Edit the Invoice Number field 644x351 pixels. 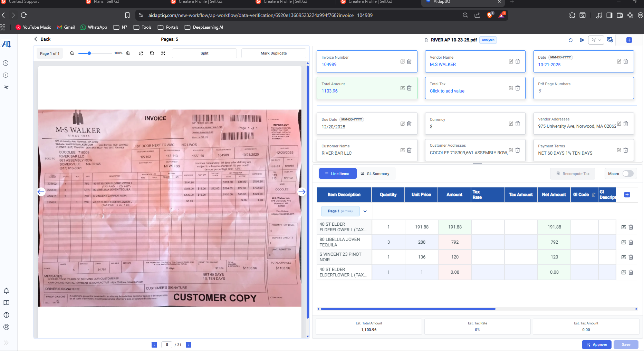(402, 61)
